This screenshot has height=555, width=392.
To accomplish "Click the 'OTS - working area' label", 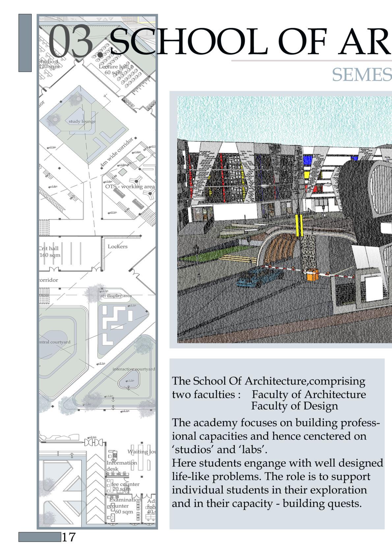I will pyautogui.click(x=130, y=186).
